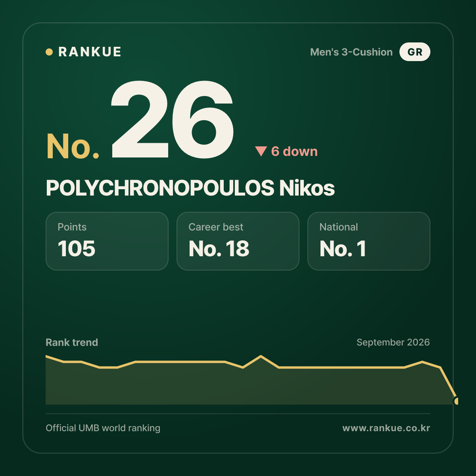Click the latest point marker on trend line
Viewport: 476px width, 476px height.
coord(457,401)
